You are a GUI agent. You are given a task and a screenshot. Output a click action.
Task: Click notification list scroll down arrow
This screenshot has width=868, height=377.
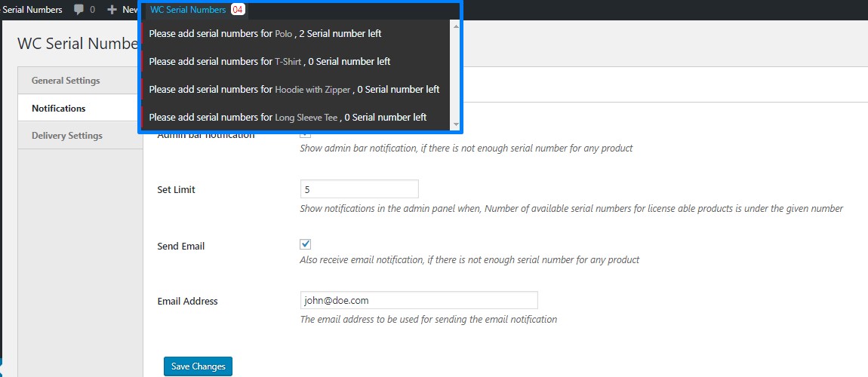coord(456,125)
